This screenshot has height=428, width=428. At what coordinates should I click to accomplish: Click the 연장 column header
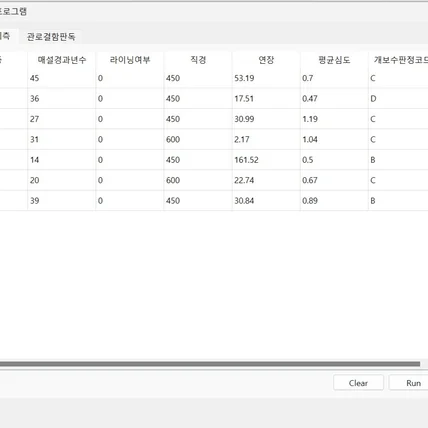[x=266, y=60]
